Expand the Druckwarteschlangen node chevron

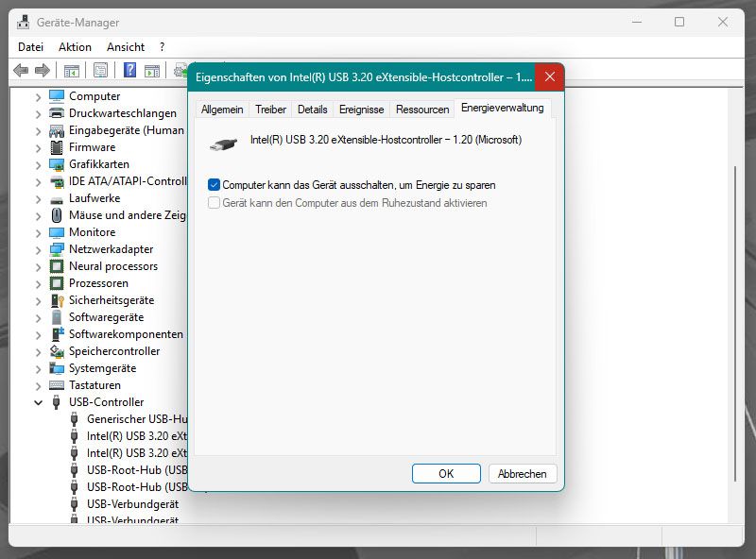click(x=38, y=114)
